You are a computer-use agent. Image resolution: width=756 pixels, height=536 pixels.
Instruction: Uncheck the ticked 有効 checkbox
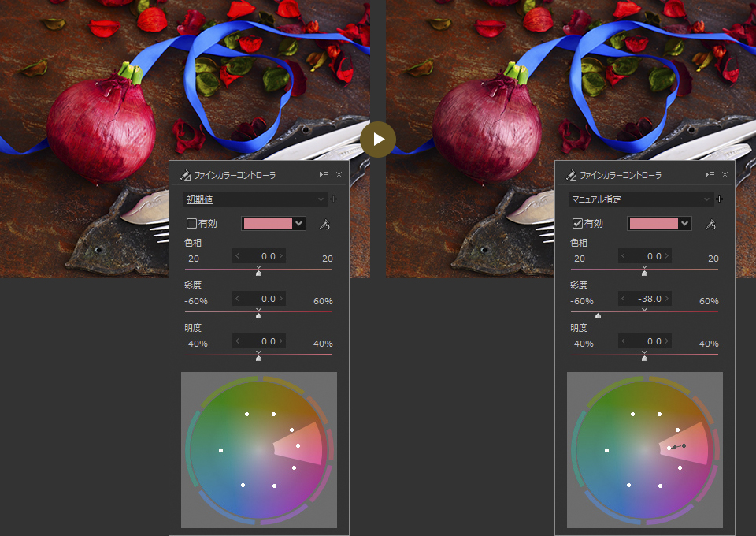click(577, 224)
